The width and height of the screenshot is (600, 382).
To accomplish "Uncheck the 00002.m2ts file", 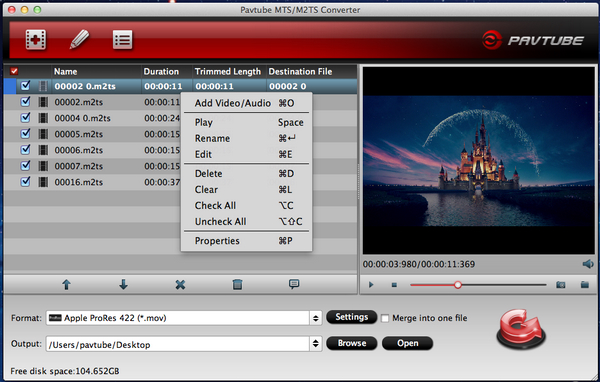I will tap(25, 101).
